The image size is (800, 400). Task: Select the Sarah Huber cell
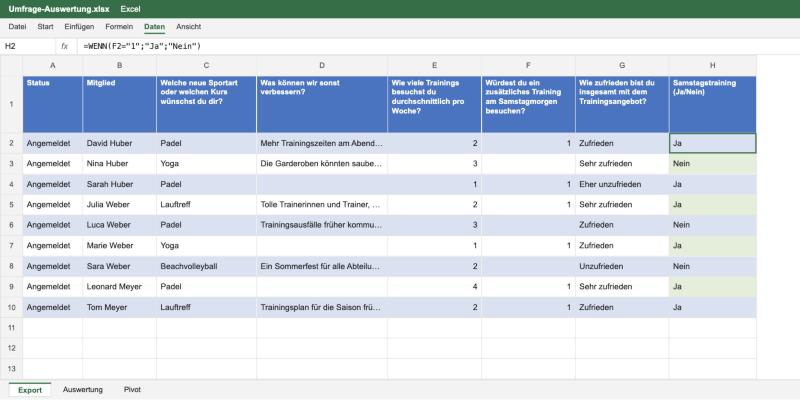point(119,184)
